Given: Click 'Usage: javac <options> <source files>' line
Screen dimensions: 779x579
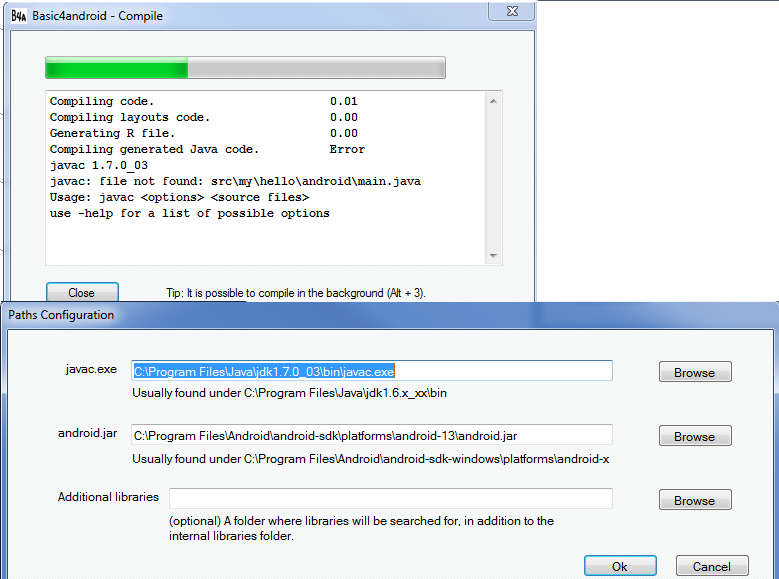Looking at the screenshot, I should click(179, 197).
